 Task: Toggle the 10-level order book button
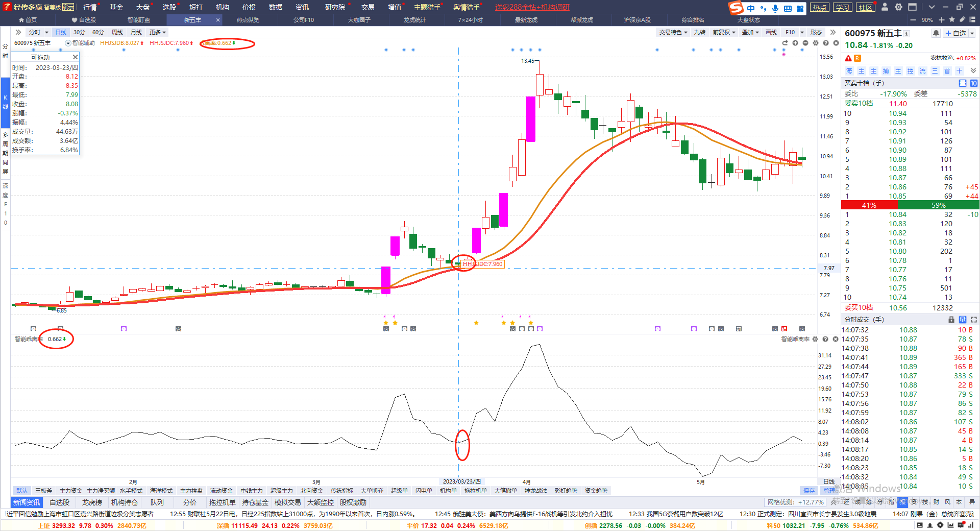pos(974,83)
